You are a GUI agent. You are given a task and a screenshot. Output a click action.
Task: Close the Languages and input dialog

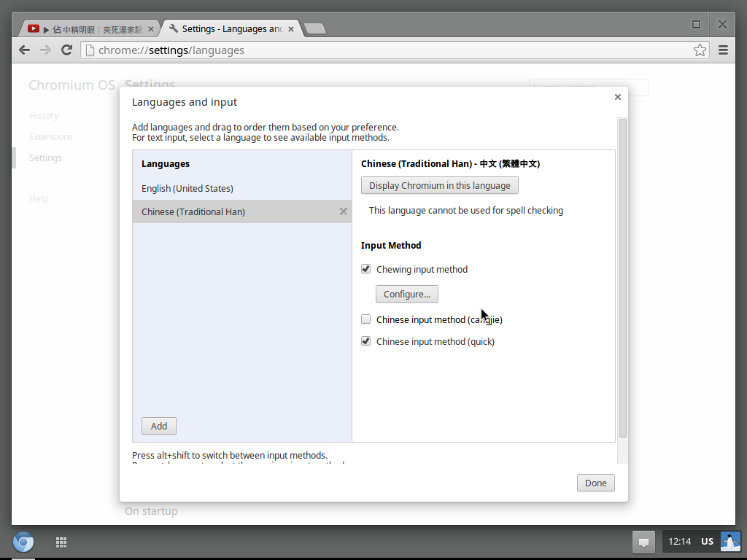pyautogui.click(x=617, y=97)
